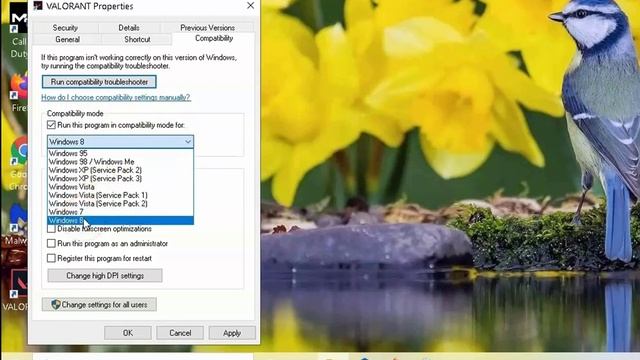
Task: Choose Windows 7 in the list
Action: 120,212
